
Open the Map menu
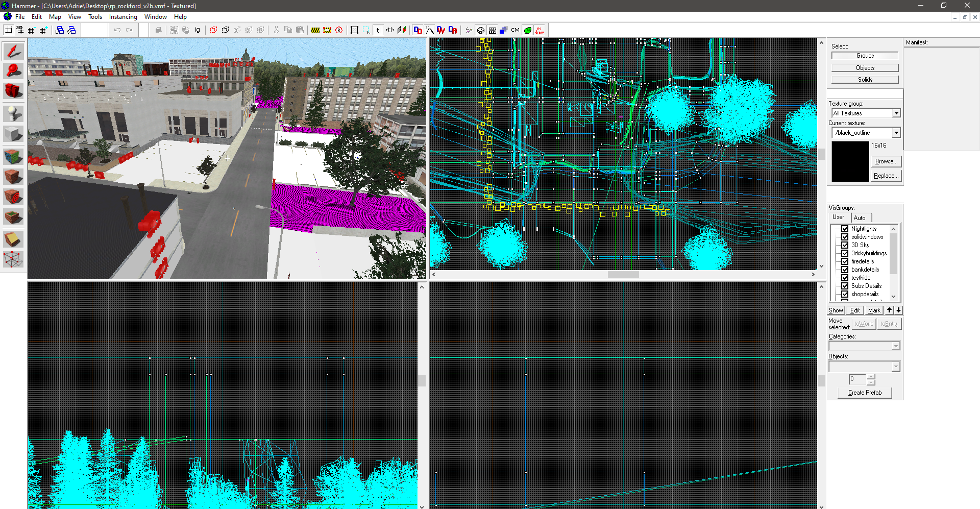55,17
